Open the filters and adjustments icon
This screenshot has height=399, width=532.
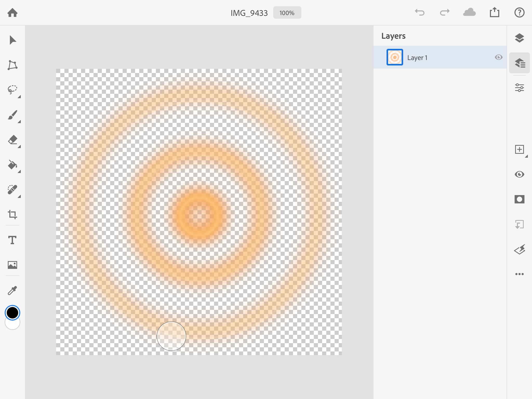pyautogui.click(x=519, y=250)
